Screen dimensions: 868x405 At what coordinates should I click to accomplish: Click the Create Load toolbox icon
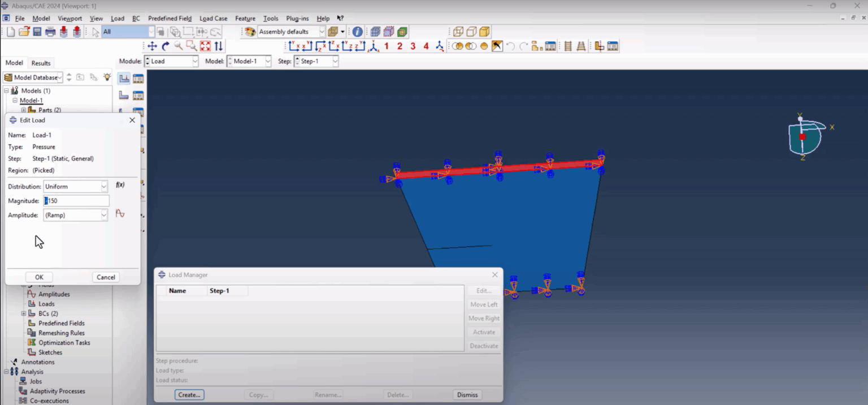(124, 78)
